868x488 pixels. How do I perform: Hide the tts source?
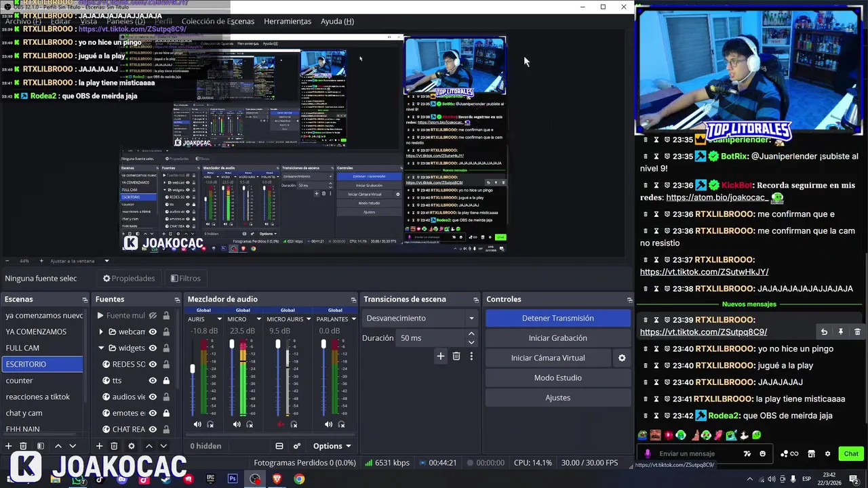pyautogui.click(x=153, y=380)
